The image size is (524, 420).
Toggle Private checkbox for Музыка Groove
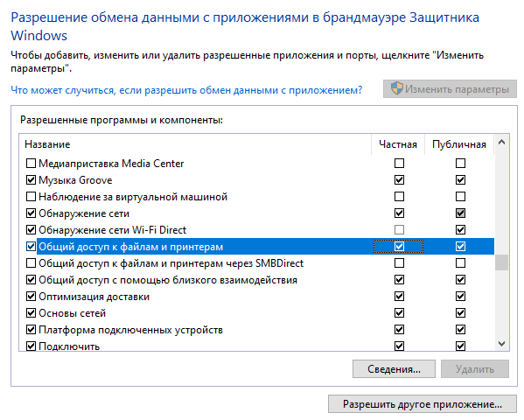tap(399, 180)
